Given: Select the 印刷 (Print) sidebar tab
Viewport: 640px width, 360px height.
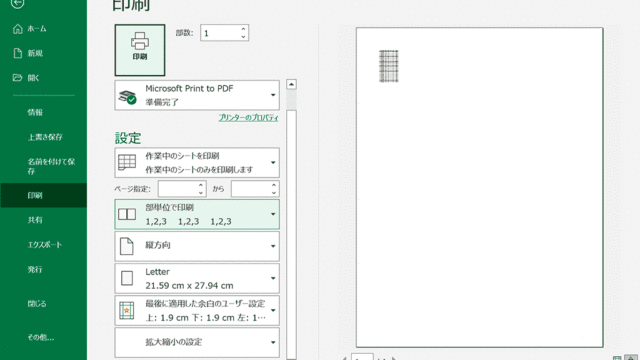Looking at the screenshot, I should [43, 195].
